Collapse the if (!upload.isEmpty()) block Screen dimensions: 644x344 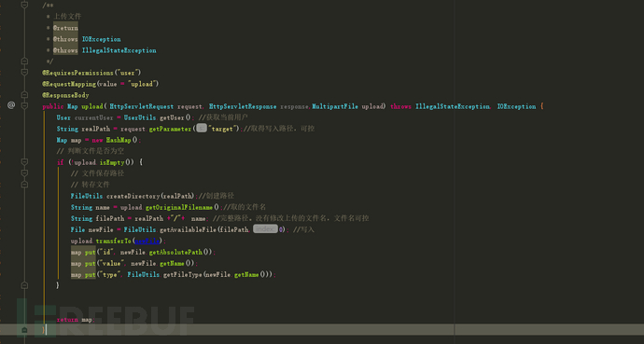(x=24, y=162)
